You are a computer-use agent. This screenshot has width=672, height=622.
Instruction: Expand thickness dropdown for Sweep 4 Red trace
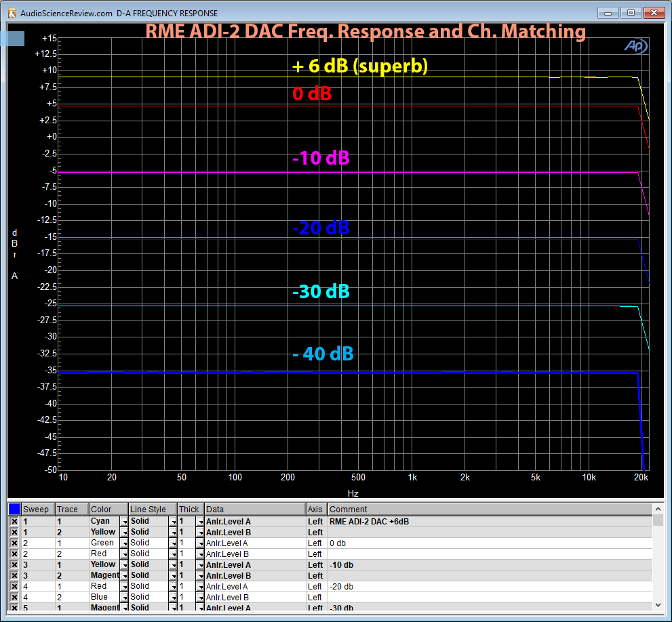pos(199,587)
